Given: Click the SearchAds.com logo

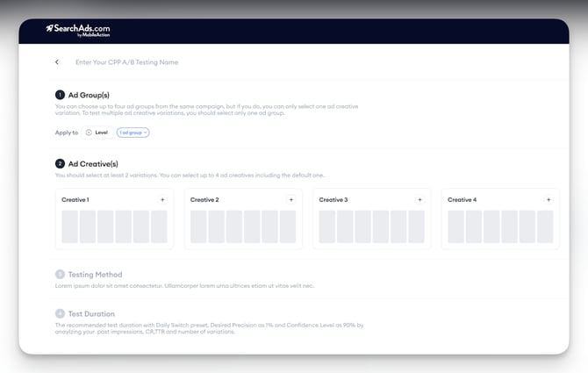Looking at the screenshot, I should 78,30.
